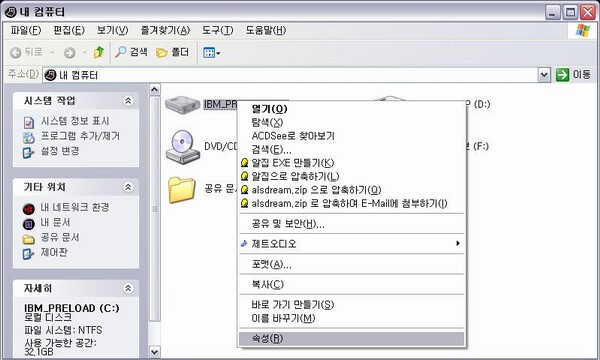Click the 내 네트워크 환경 link
600x360 pixels.
(x=75, y=207)
